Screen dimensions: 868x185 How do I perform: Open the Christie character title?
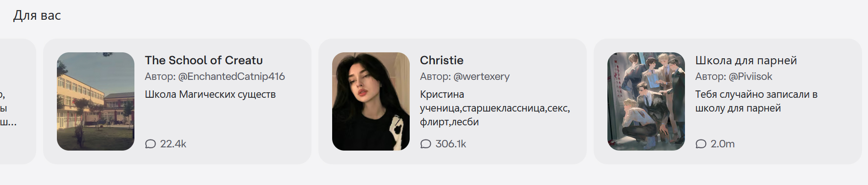[x=442, y=60]
